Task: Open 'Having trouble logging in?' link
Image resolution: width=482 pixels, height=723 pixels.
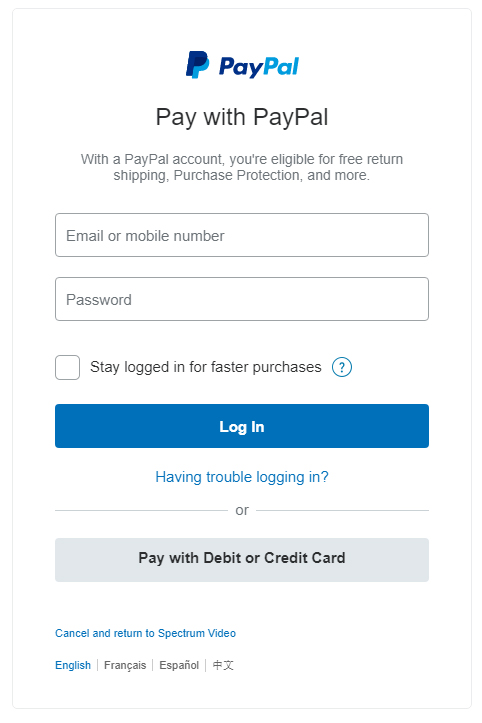Action: (x=242, y=477)
